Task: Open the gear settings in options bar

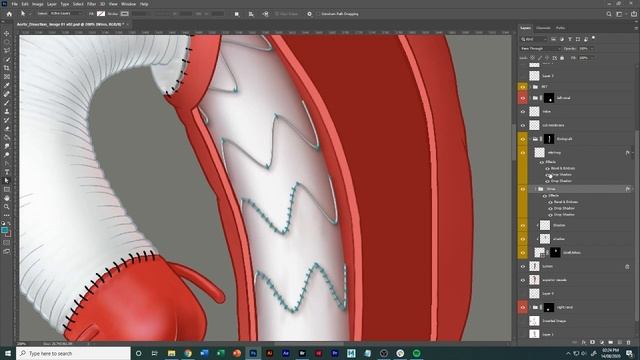Action: (x=309, y=14)
